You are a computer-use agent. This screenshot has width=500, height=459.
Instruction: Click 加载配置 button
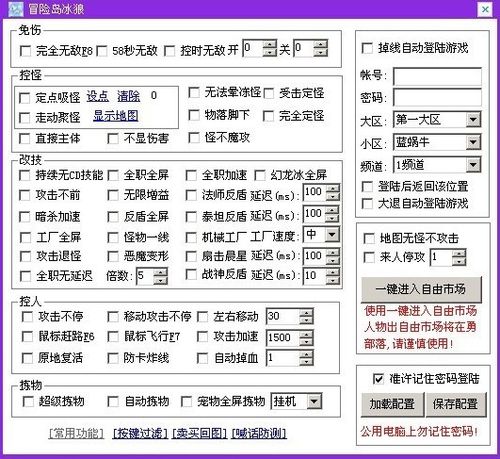[392, 404]
